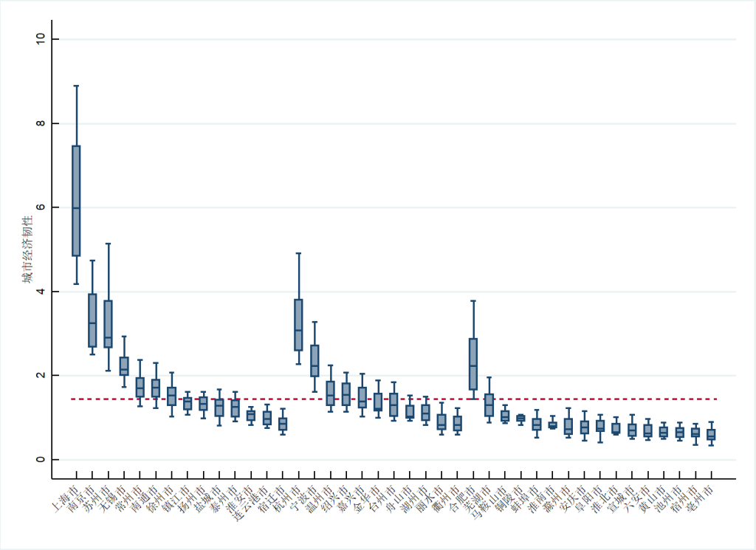The height and width of the screenshot is (550, 756).
Task: Select the x-axis label 宿州市
Action: click(x=686, y=499)
